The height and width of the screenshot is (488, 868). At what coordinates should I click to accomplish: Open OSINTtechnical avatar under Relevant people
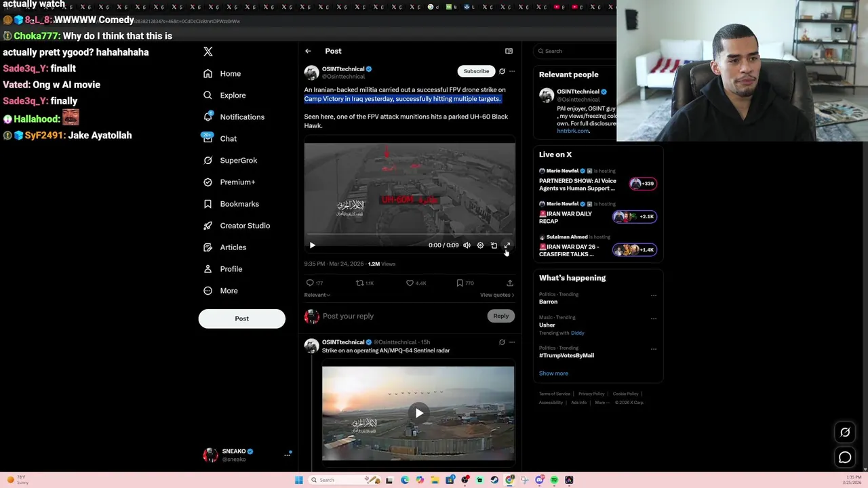(547, 96)
